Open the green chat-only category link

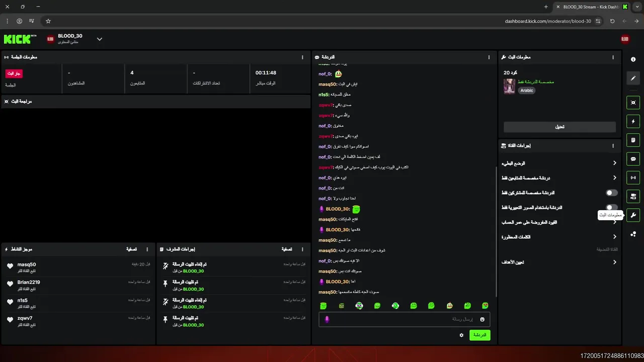click(536, 81)
